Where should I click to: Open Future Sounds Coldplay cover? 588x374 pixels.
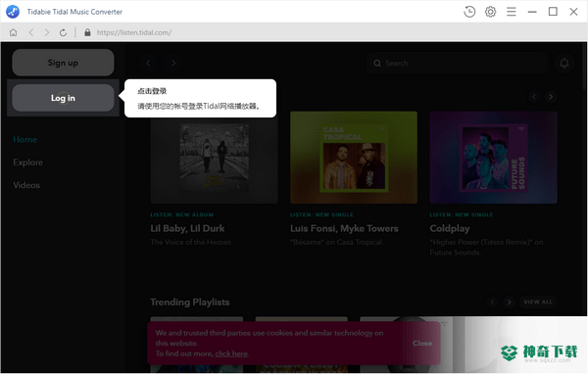coord(493,158)
